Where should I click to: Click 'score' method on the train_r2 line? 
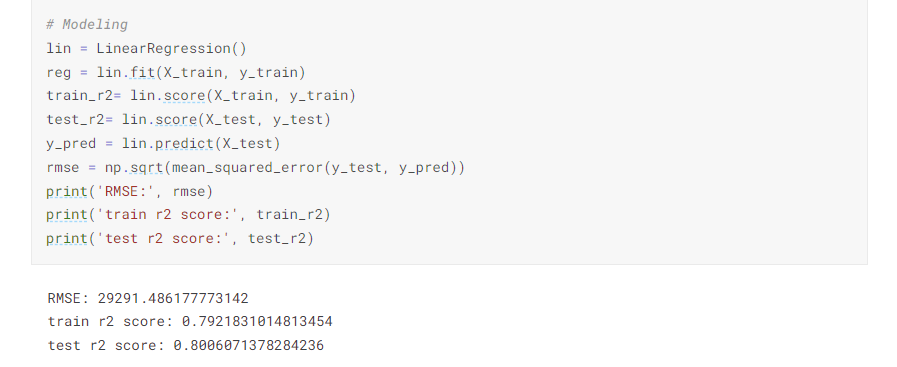185,95
